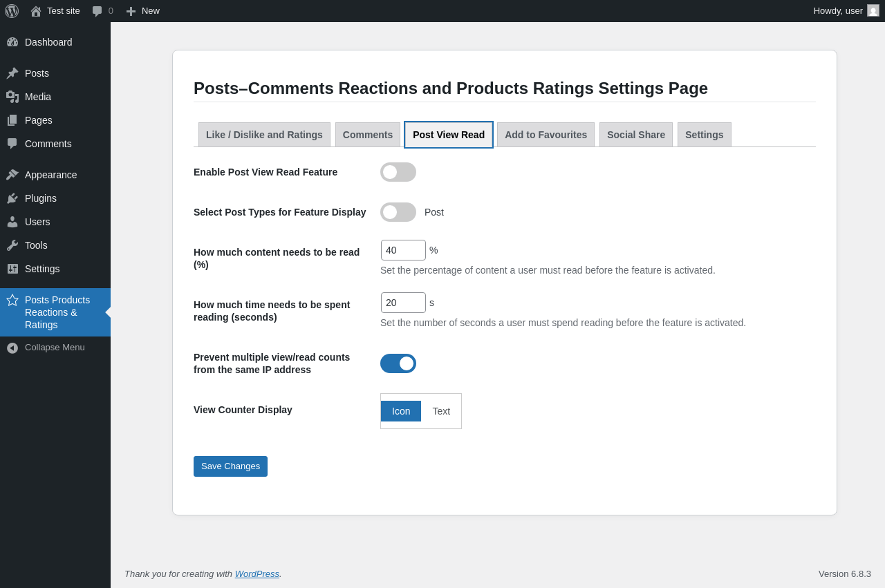Follow the WordPress footer link
Image resolution: width=885 pixels, height=588 pixels.
point(257,573)
